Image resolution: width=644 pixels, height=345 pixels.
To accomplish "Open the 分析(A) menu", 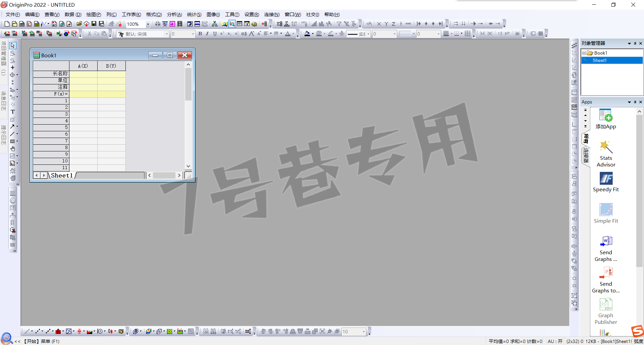I will [x=174, y=14].
